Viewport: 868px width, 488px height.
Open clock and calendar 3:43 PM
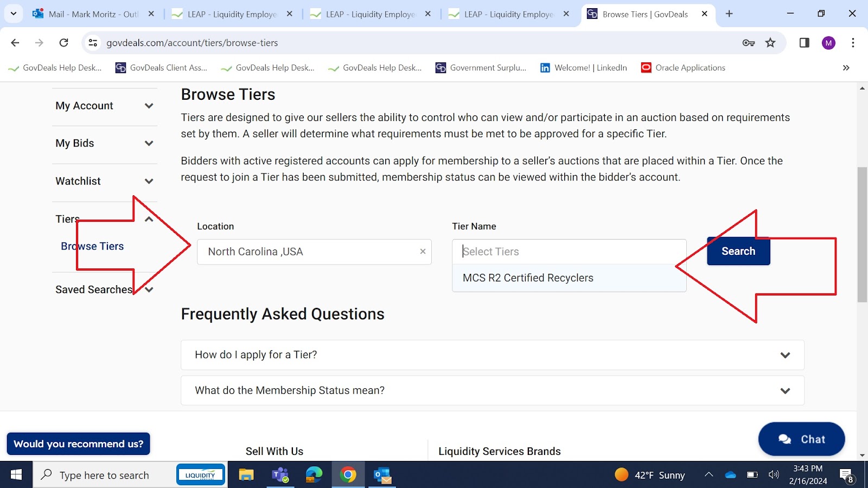[808, 475]
